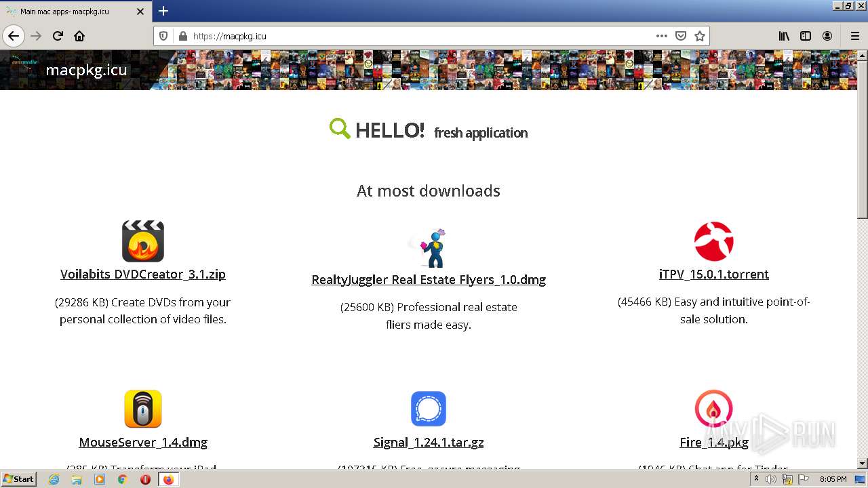Viewport: 868px width, 488px height.
Task: Click the green search magnifier icon
Action: point(340,128)
